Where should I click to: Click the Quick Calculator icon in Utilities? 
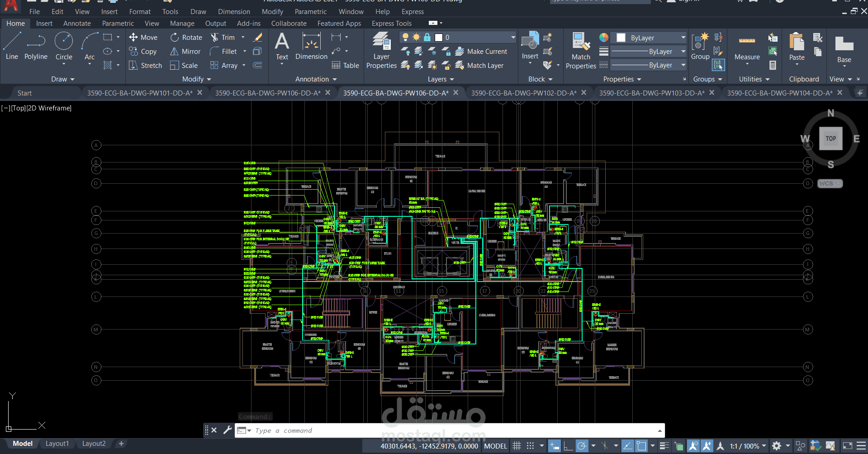773,66
